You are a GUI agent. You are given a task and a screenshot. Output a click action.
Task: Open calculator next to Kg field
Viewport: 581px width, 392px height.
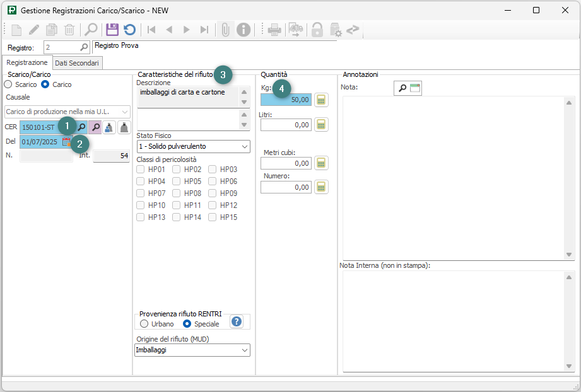click(322, 100)
